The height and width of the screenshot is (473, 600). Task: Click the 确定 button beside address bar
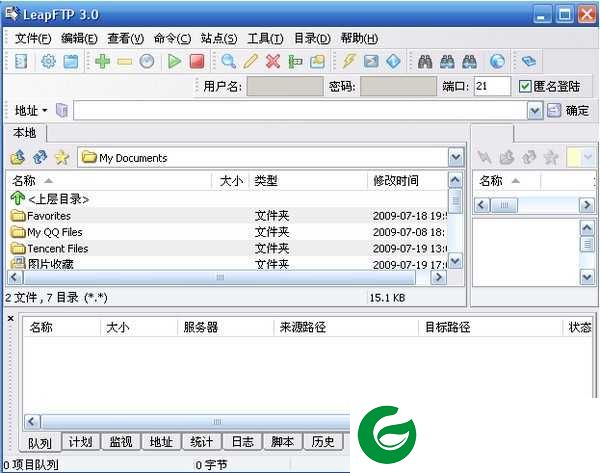click(568, 111)
